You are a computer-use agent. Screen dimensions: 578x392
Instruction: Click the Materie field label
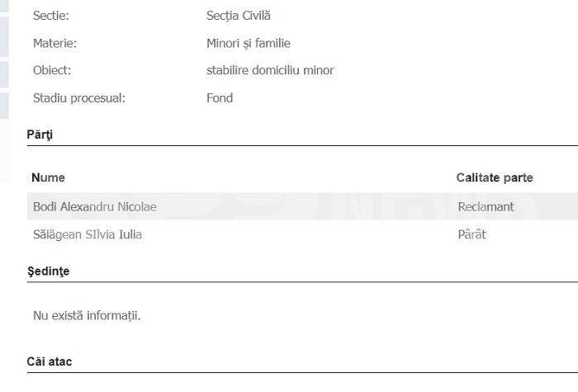click(54, 43)
